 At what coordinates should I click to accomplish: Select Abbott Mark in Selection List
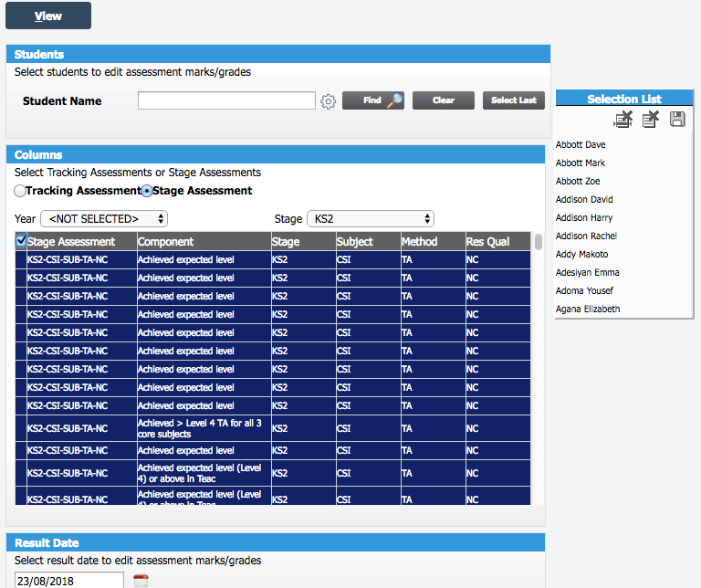click(580, 163)
